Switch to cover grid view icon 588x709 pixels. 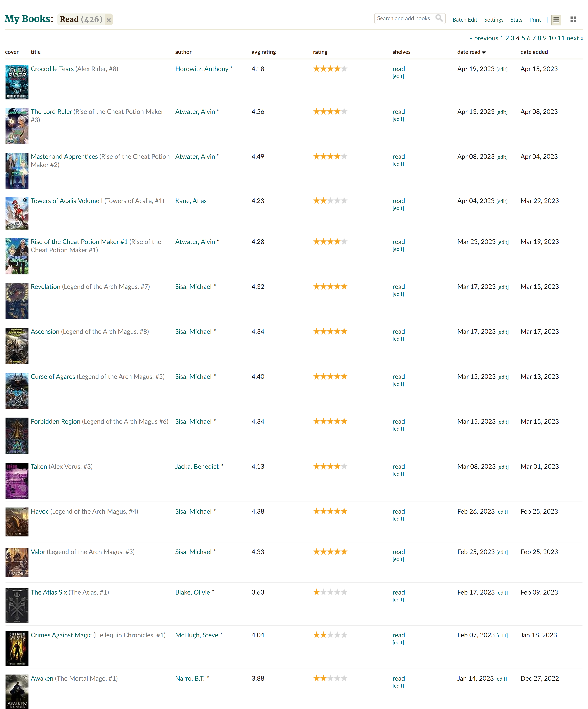[573, 20]
